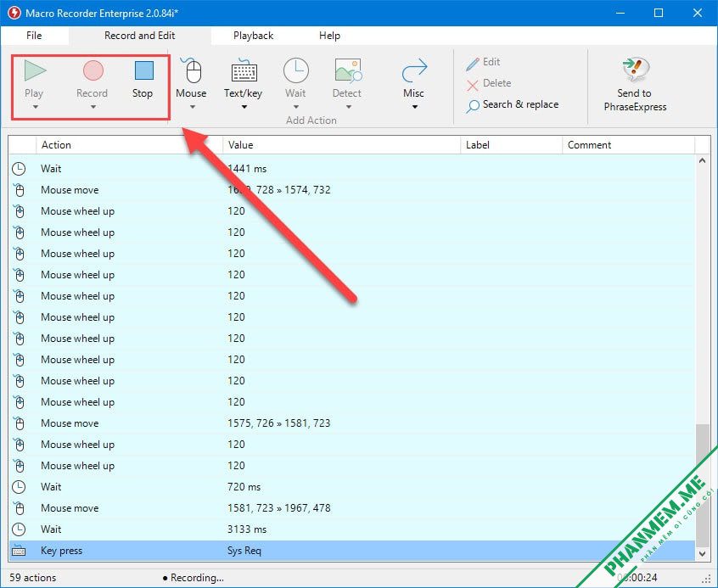Expand the Record dropdown arrow

coord(93,107)
